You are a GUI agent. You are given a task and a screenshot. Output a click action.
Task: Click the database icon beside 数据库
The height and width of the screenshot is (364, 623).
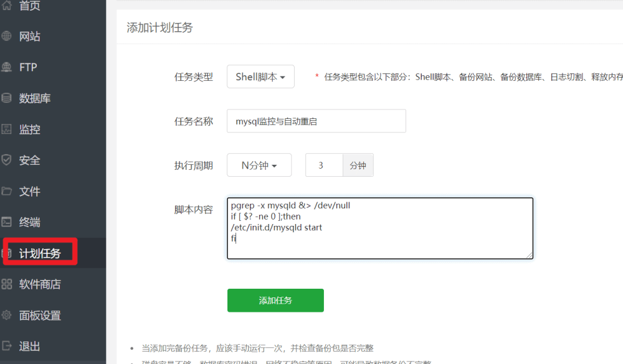[x=7, y=98]
